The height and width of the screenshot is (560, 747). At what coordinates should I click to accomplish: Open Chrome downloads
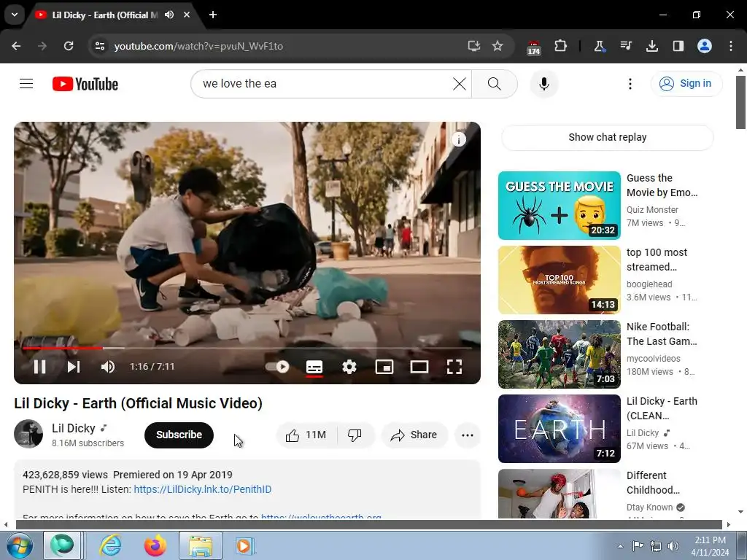tap(651, 46)
